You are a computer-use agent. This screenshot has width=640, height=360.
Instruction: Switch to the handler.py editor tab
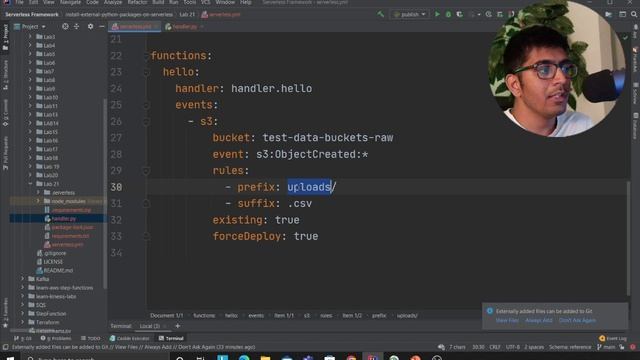pyautogui.click(x=184, y=27)
